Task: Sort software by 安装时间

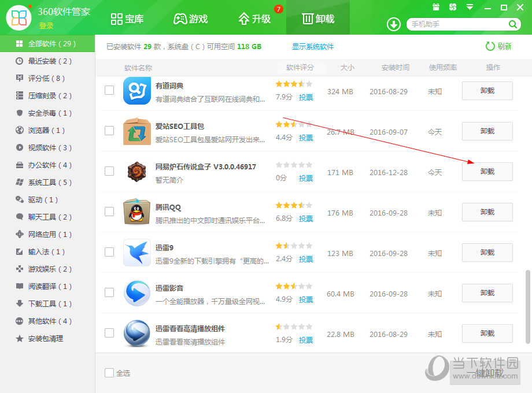Action: click(395, 68)
